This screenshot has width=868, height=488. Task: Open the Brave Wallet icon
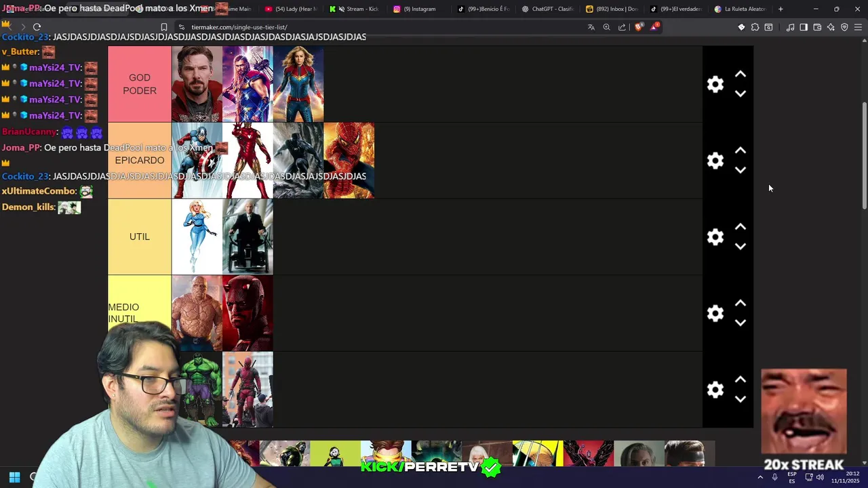point(817,27)
